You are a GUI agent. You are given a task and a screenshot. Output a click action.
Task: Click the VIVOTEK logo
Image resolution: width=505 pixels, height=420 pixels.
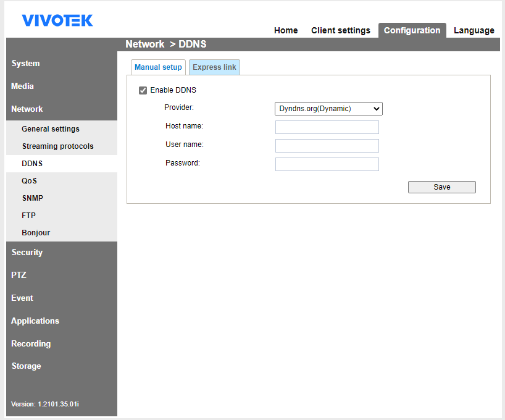57,20
